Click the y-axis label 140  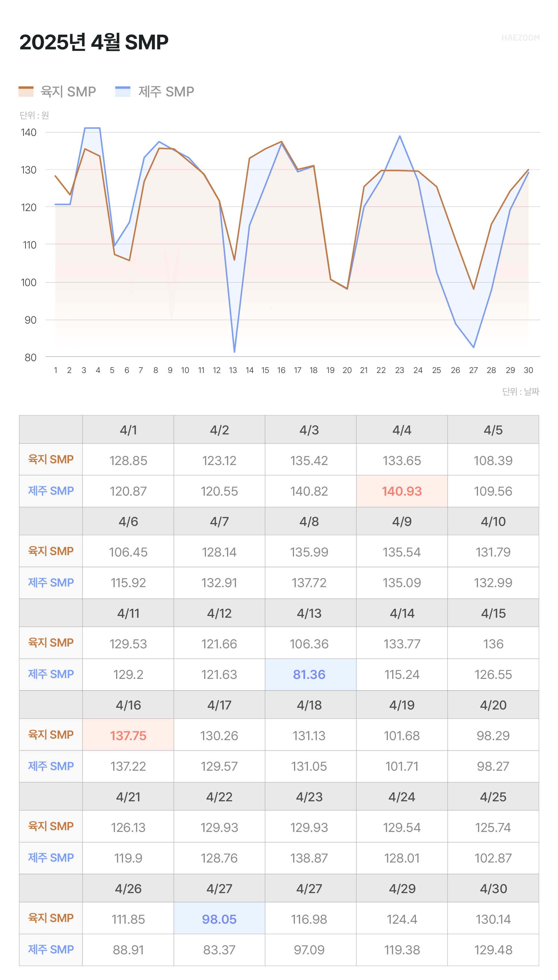(x=29, y=132)
